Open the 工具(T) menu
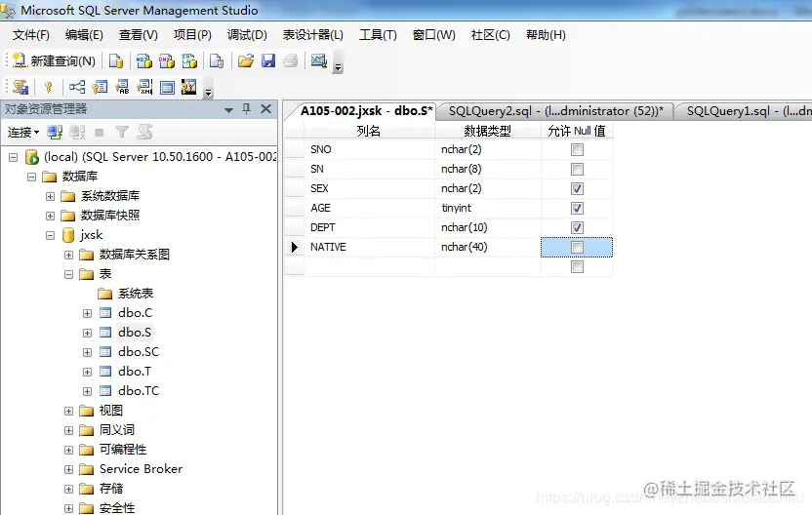Viewport: 812px width, 515px height. [378, 35]
